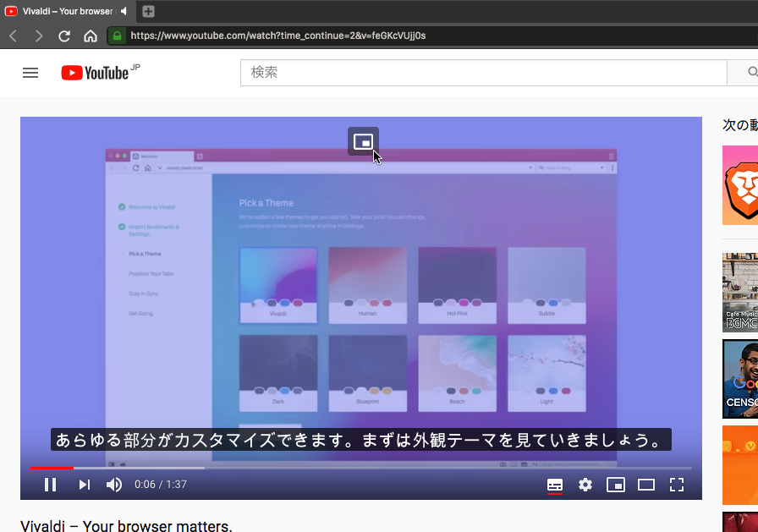Click the video title Vivaldi – Your browser matters
758x532 pixels.
tap(126, 526)
